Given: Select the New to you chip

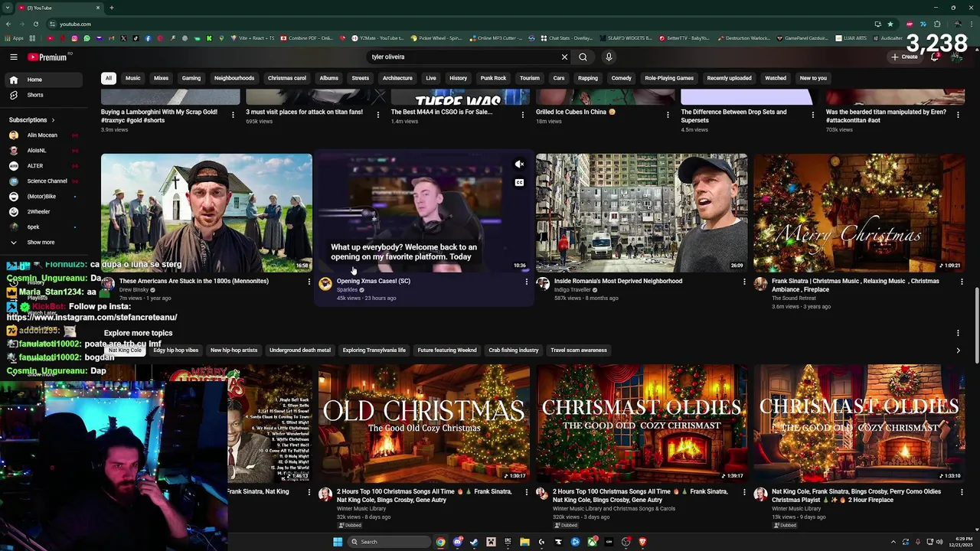Looking at the screenshot, I should 813,78.
